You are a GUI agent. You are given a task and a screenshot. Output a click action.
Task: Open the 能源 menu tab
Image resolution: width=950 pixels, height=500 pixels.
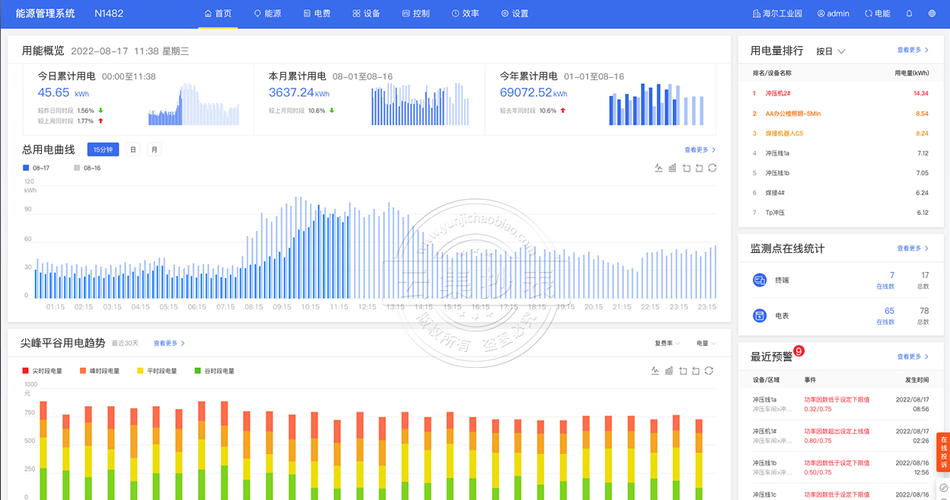pos(267,14)
